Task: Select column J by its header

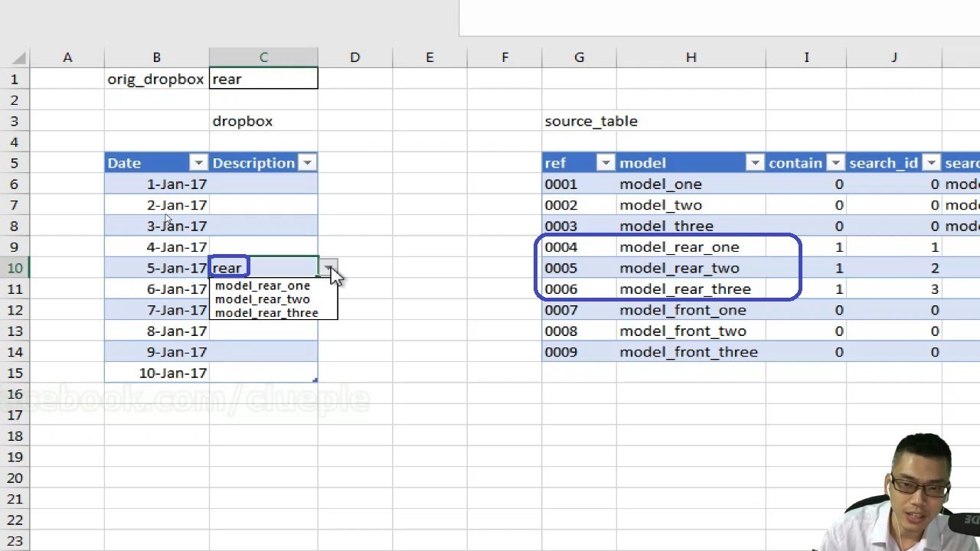Action: [893, 57]
